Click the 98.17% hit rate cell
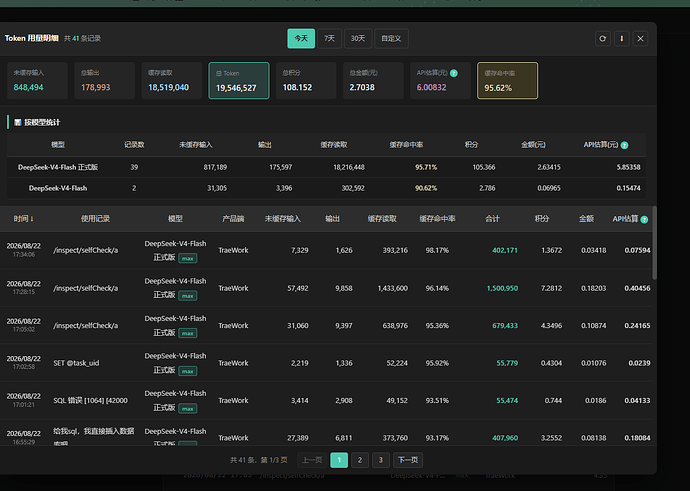This screenshot has width=690, height=491. pos(437,250)
